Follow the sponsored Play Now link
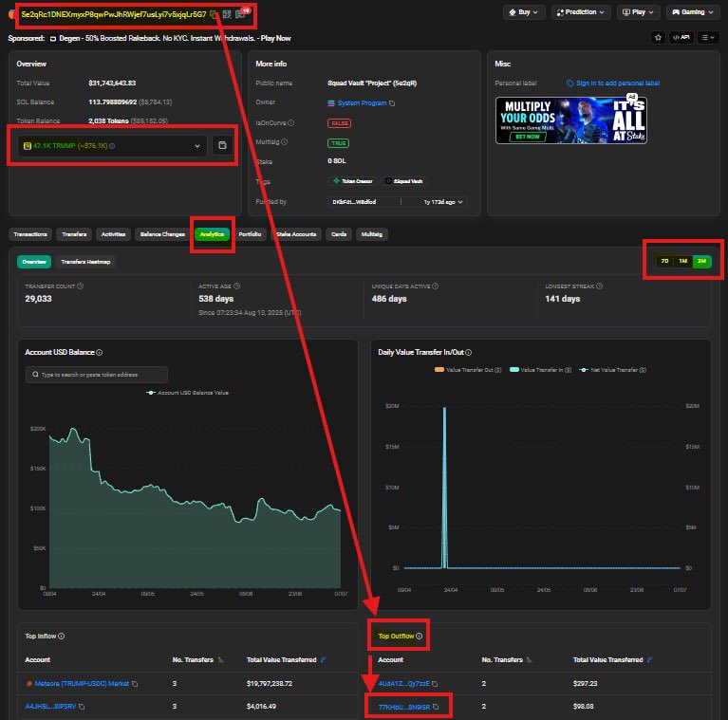 click(276, 38)
